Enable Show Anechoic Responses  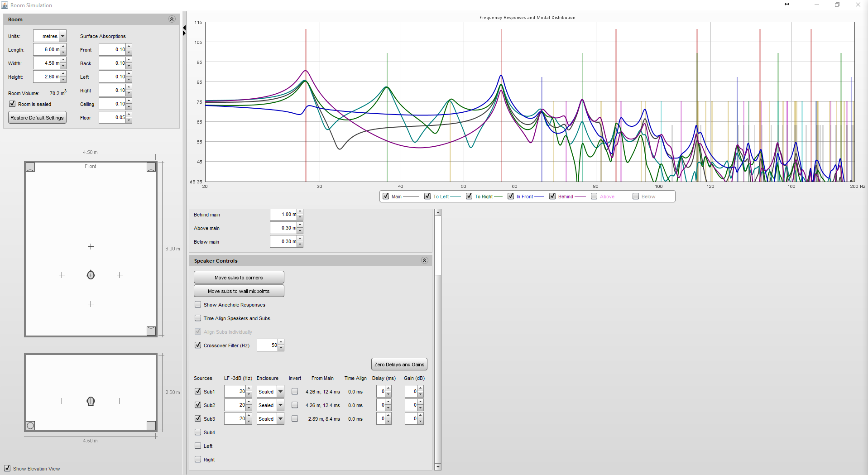(x=198, y=304)
